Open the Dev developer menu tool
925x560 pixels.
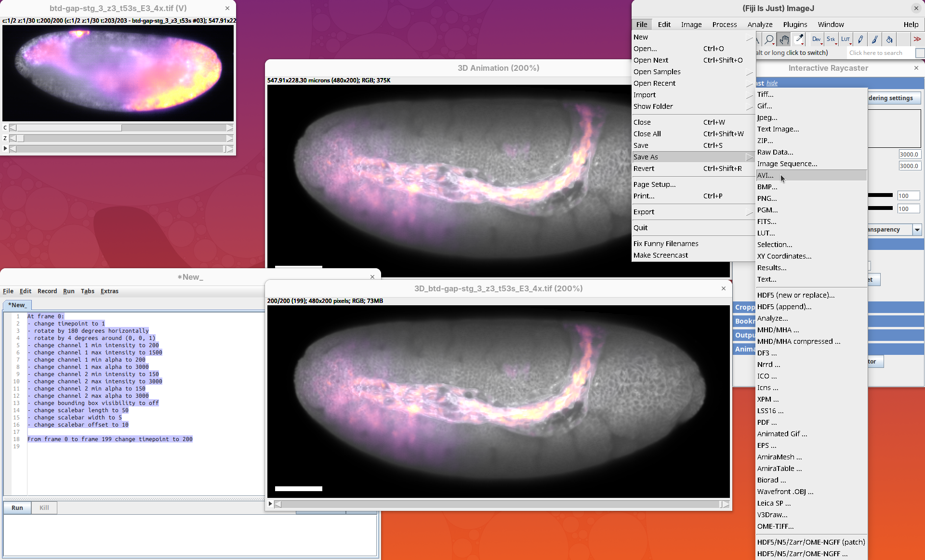pyautogui.click(x=816, y=39)
